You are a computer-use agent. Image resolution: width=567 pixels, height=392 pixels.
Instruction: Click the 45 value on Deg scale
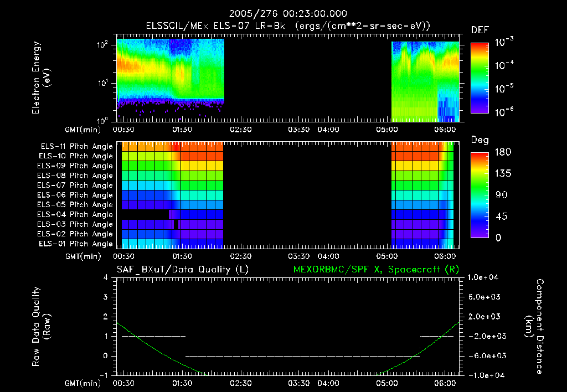tap(502, 216)
